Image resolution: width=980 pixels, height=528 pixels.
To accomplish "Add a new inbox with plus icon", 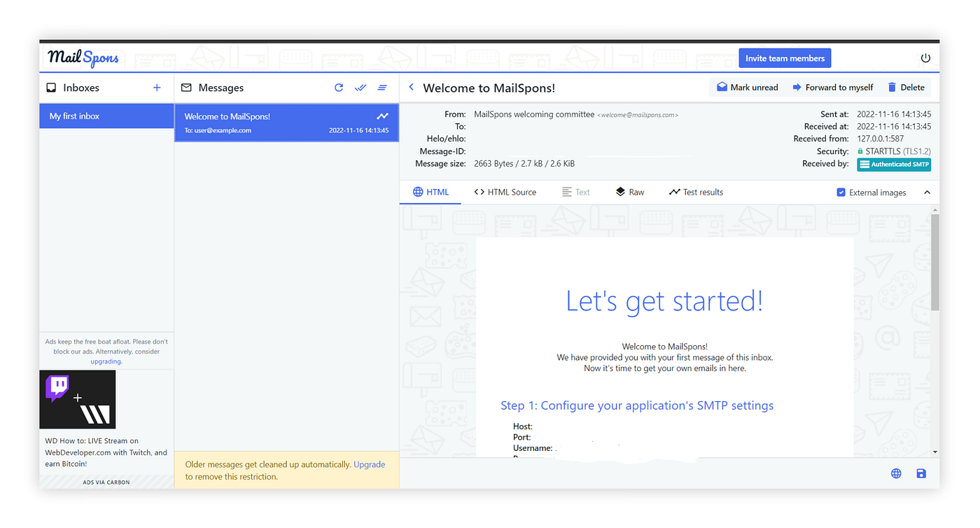I will coord(157,88).
